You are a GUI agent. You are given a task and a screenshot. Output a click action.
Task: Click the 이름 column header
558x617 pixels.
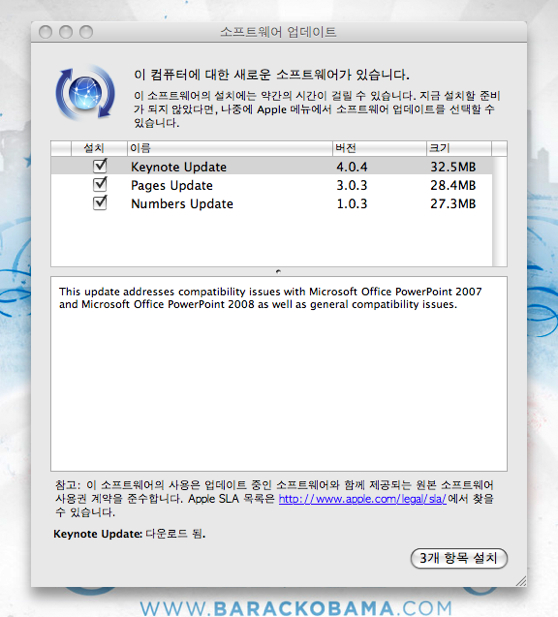pos(230,148)
